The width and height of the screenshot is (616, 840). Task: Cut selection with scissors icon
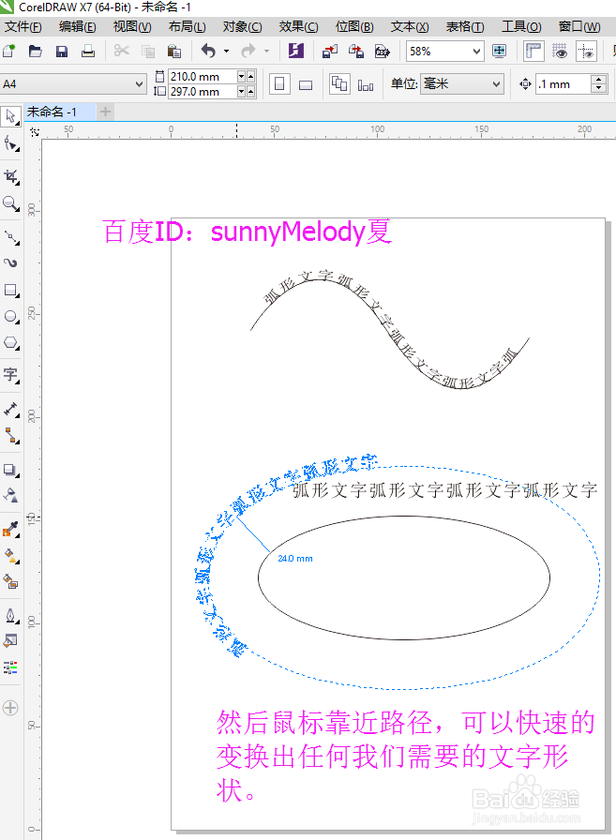point(122,52)
